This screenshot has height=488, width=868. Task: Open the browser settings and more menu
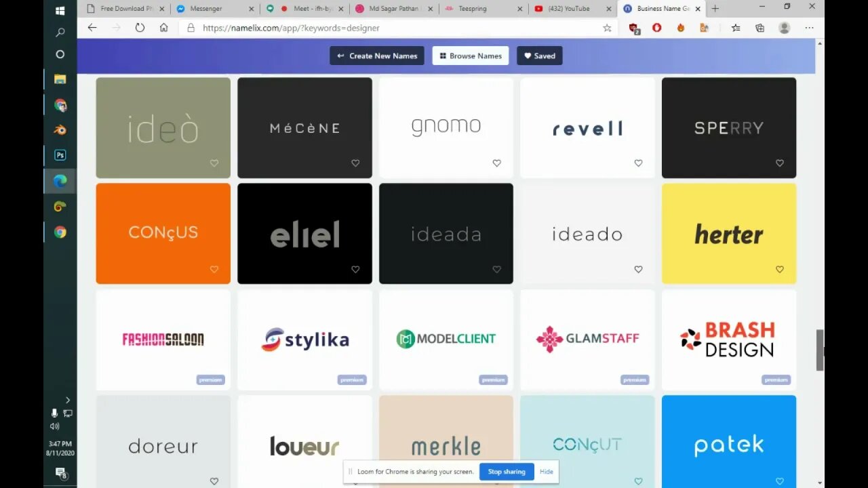pos(809,28)
